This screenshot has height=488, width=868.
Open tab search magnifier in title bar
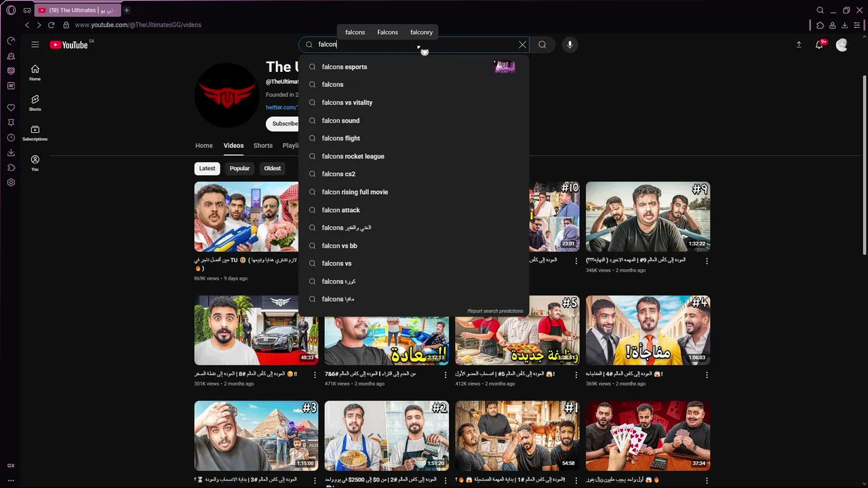pos(820,10)
